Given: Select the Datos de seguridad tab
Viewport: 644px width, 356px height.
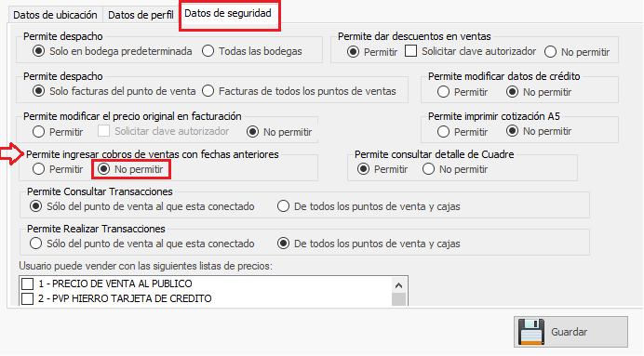Looking at the screenshot, I should coord(228,14).
